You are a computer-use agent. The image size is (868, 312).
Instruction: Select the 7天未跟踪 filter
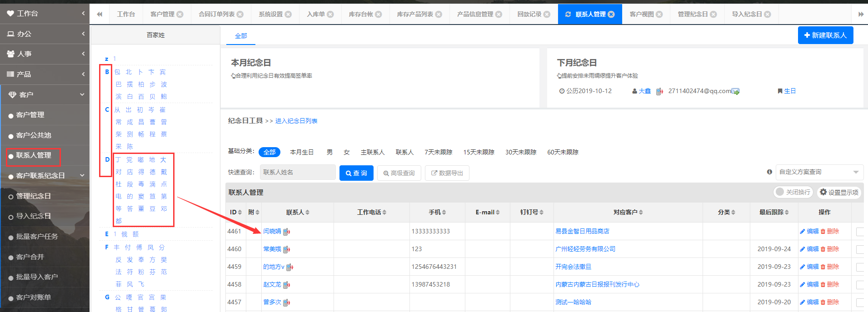click(439, 152)
